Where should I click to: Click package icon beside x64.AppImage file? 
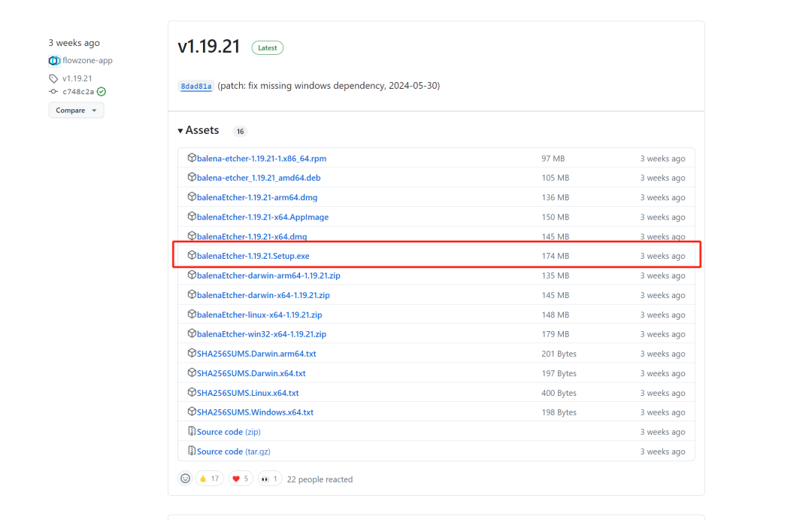[192, 216]
